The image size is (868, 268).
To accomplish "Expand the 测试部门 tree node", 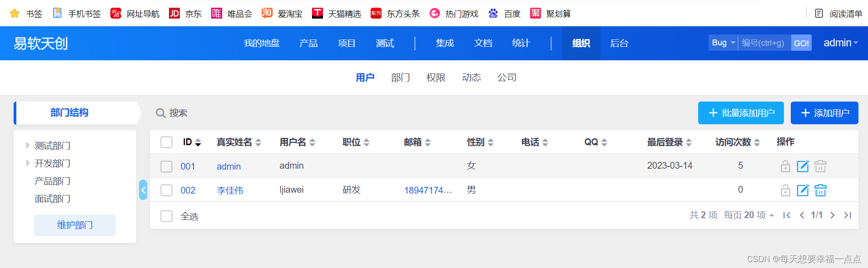I will tap(28, 146).
